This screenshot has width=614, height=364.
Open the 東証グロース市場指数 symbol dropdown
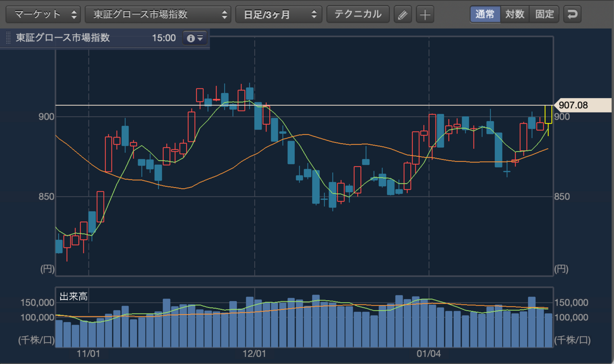coord(158,14)
